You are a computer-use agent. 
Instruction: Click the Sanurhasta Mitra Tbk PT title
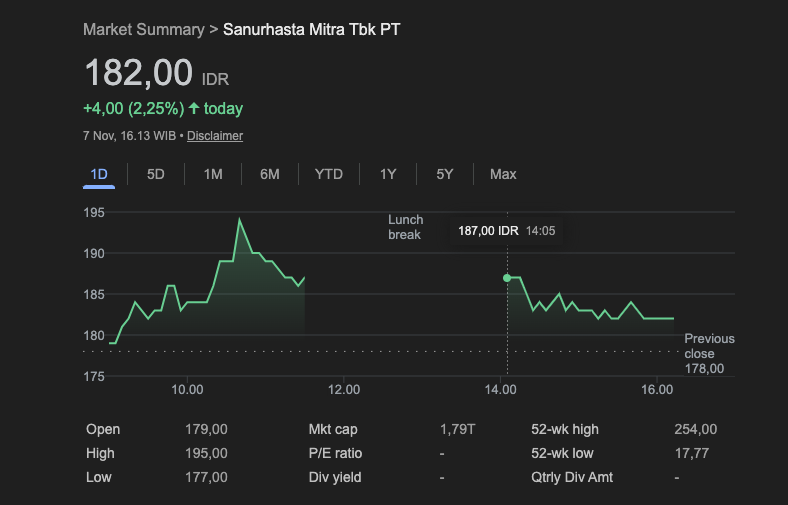[x=311, y=29]
